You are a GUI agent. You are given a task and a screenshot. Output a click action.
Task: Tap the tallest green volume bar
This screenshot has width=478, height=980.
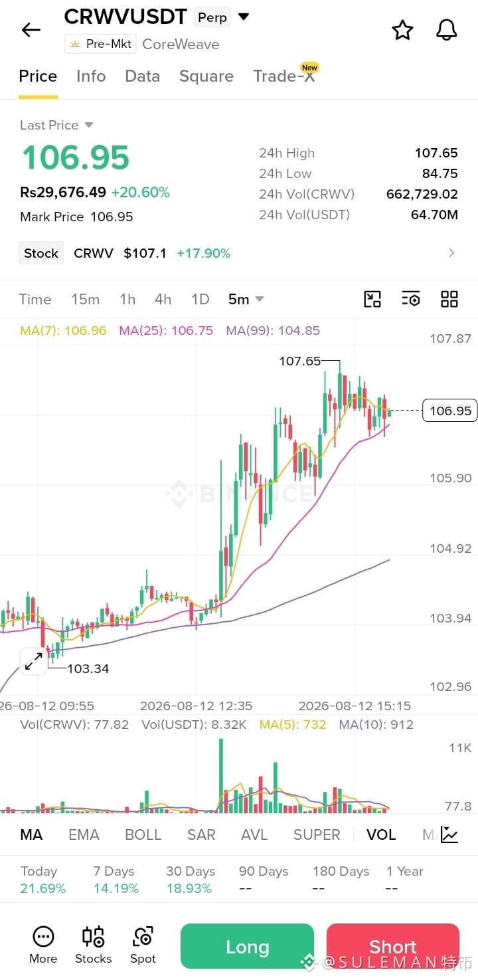221,775
